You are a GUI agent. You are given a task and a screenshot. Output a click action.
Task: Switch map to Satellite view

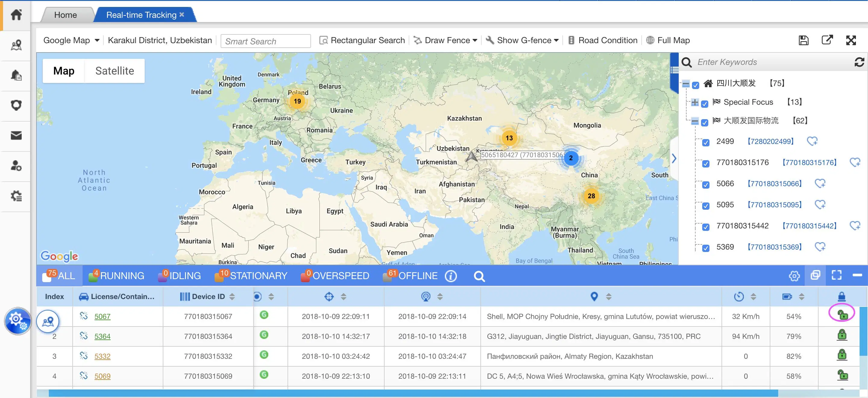(115, 71)
